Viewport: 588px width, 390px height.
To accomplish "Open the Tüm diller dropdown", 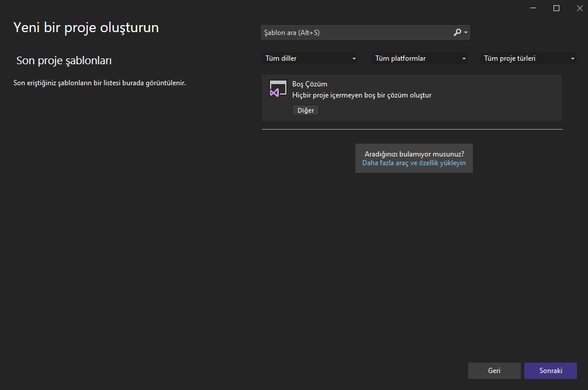I will click(309, 58).
